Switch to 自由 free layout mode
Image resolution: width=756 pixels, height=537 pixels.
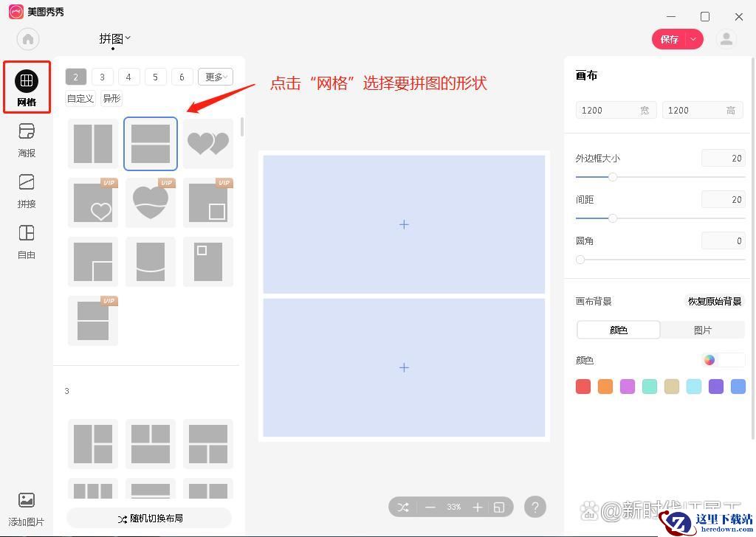(27, 242)
